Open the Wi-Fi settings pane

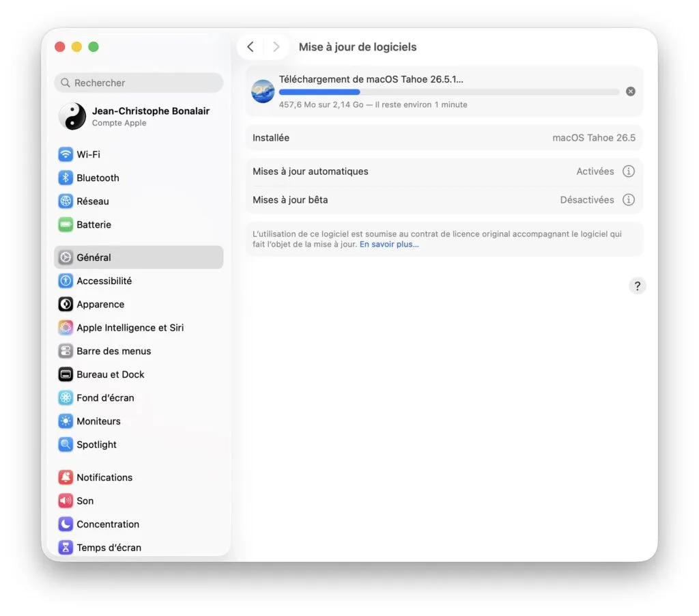(139, 154)
